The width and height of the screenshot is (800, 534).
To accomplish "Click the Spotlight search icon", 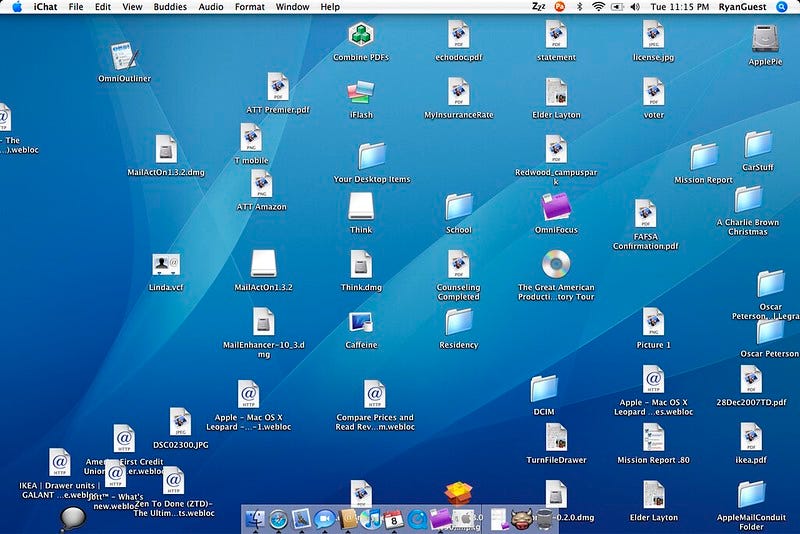I will click(782, 7).
